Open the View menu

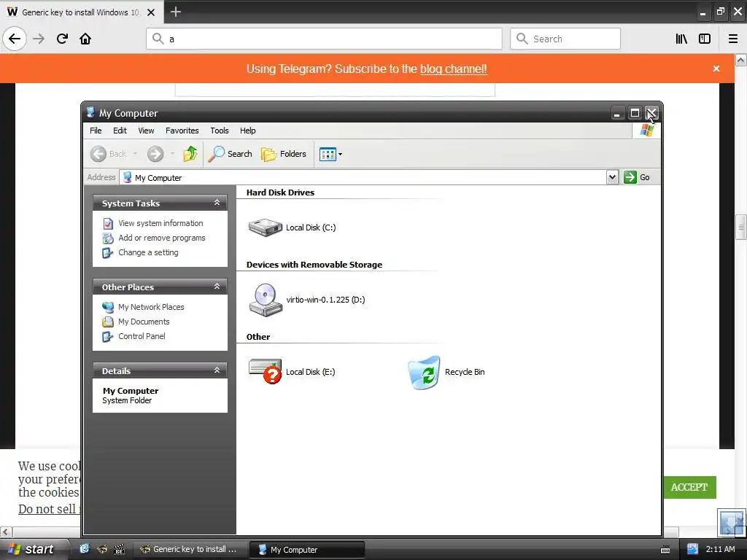(x=146, y=131)
